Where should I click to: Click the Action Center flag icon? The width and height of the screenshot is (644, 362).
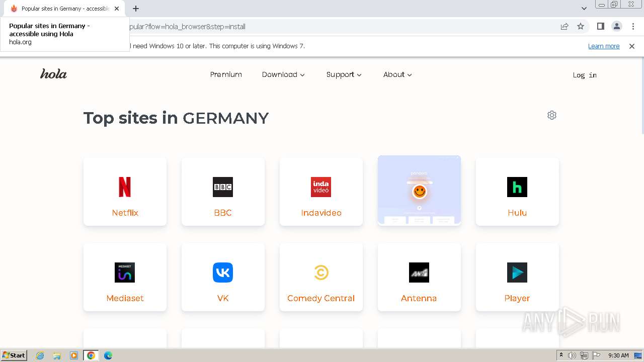[x=596, y=355]
